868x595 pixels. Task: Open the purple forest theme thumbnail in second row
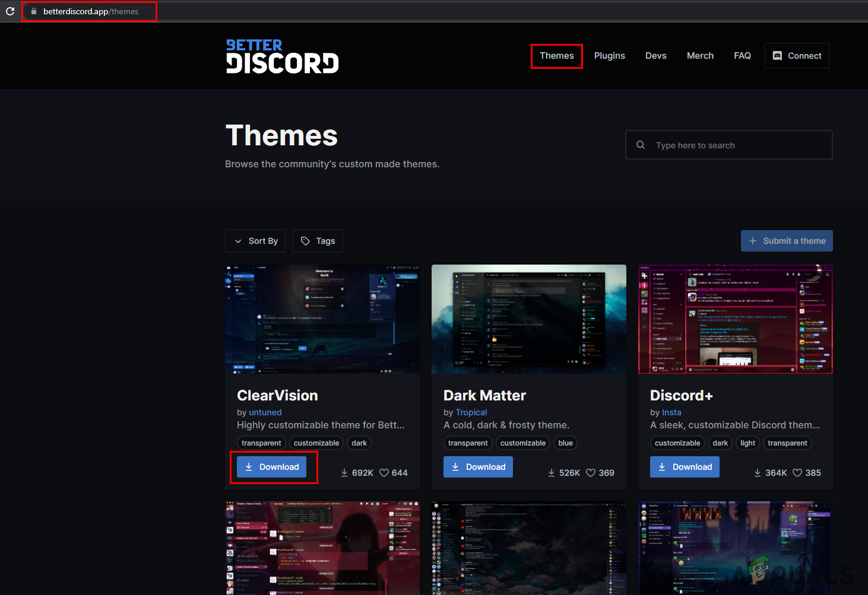pyautogui.click(x=736, y=548)
